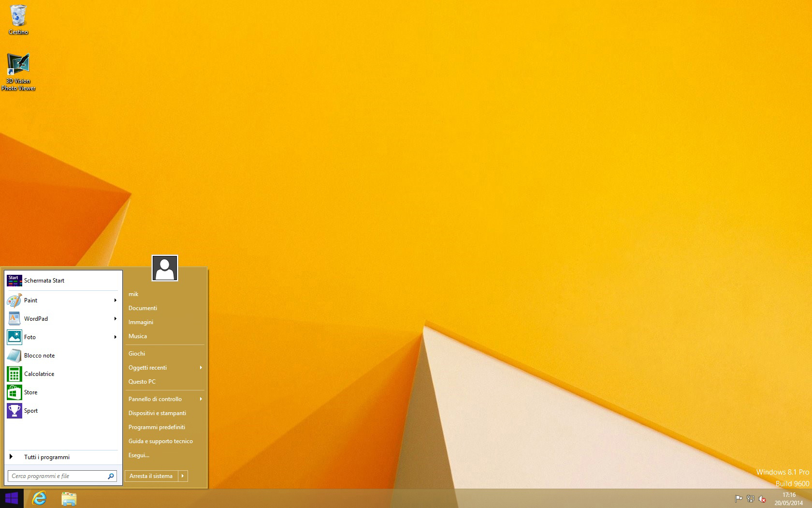
Task: Click the WordPad document icon
Action: pyautogui.click(x=14, y=319)
